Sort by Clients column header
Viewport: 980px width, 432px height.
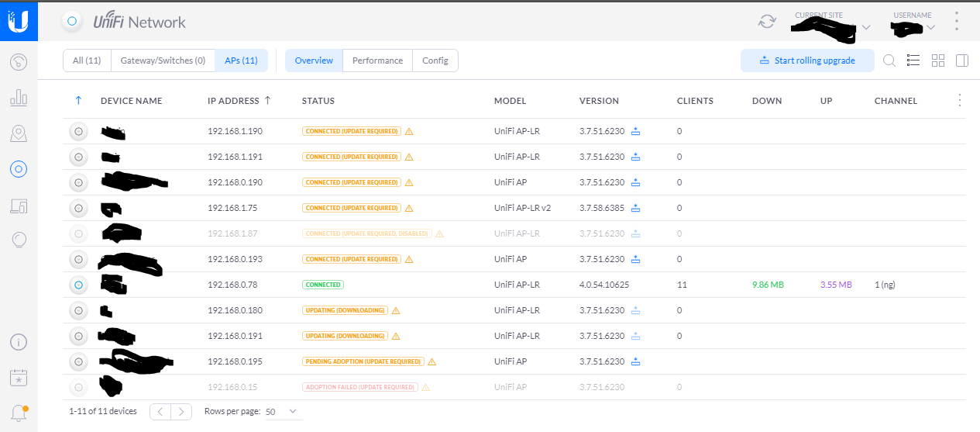(x=695, y=101)
